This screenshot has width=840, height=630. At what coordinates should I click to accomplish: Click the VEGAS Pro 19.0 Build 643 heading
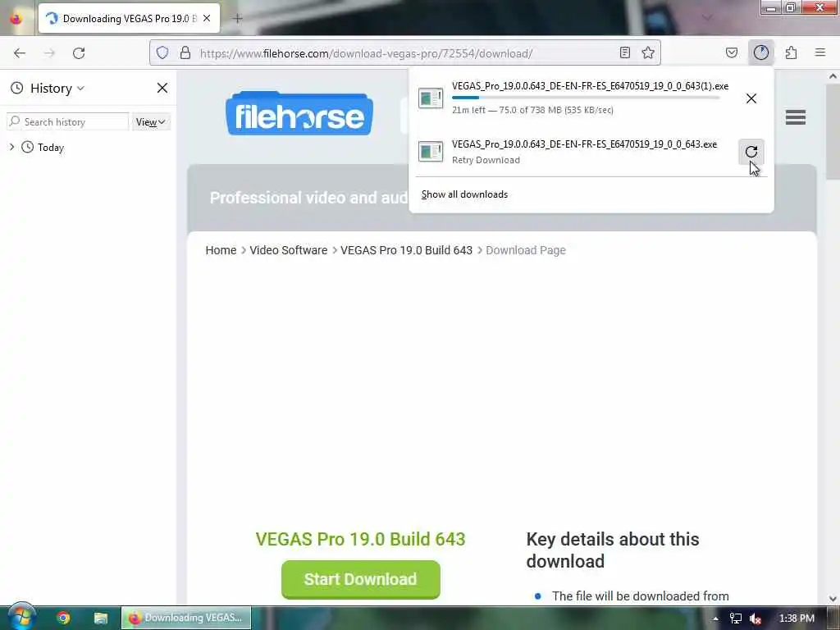pos(361,539)
